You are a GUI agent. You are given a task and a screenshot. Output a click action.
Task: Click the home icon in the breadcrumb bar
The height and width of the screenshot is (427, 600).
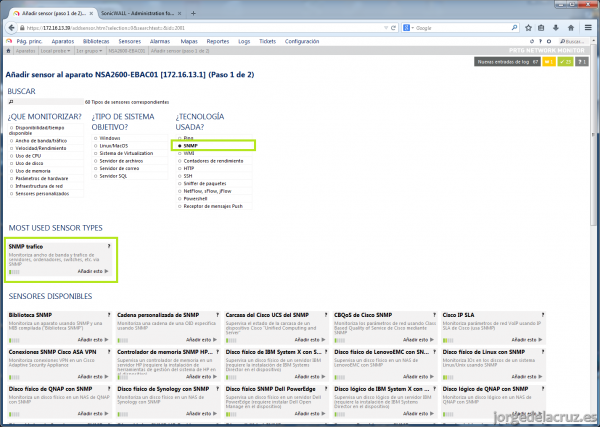coord(8,51)
